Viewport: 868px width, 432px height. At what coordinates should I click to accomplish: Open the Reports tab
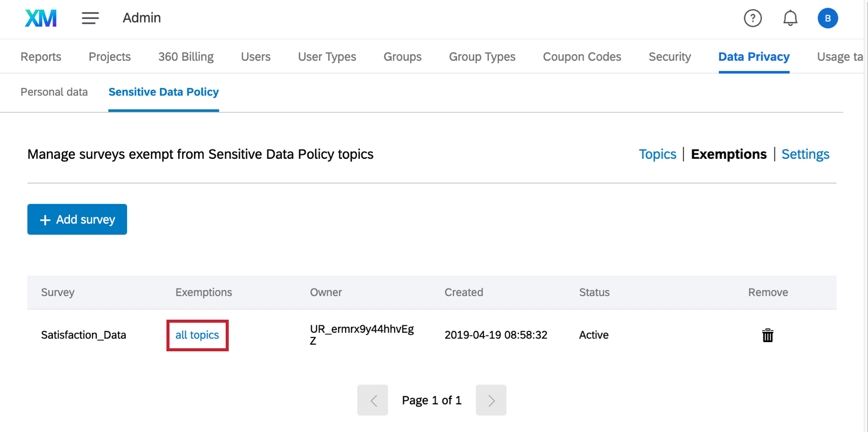[x=41, y=57]
